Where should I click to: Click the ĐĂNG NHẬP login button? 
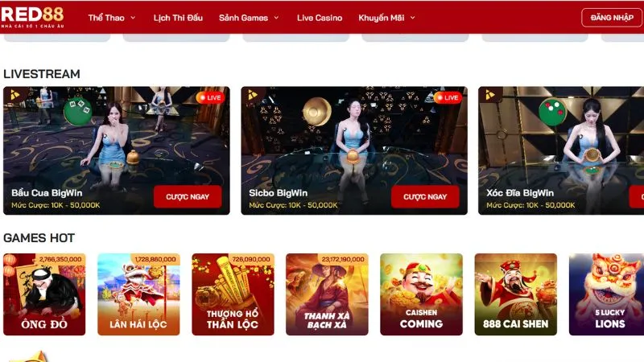coord(612,18)
